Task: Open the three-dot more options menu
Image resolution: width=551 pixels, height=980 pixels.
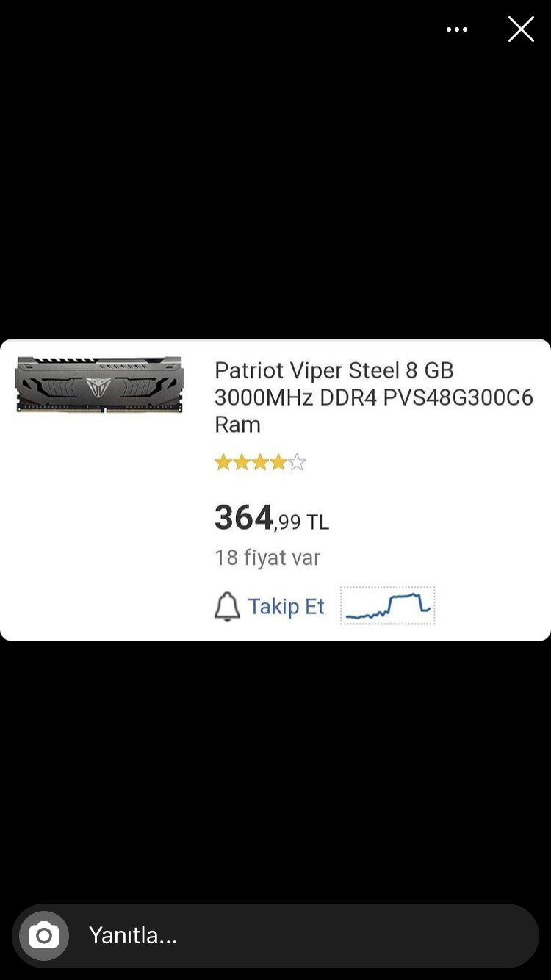Action: [457, 29]
